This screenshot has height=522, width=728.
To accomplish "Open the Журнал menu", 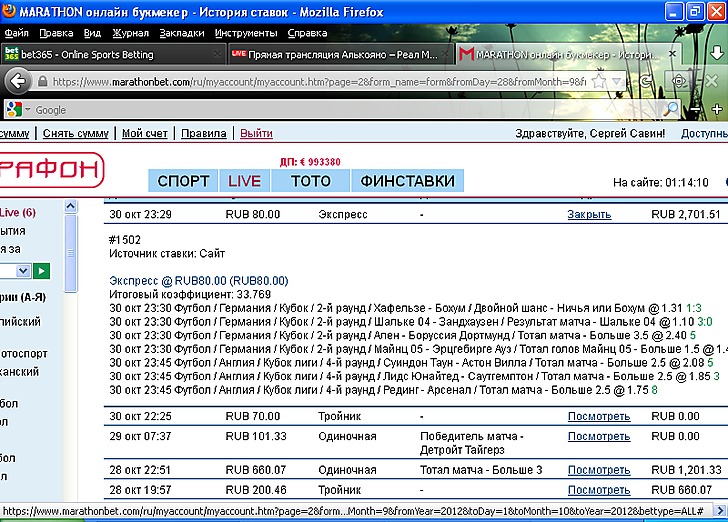I will pyautogui.click(x=130, y=33).
